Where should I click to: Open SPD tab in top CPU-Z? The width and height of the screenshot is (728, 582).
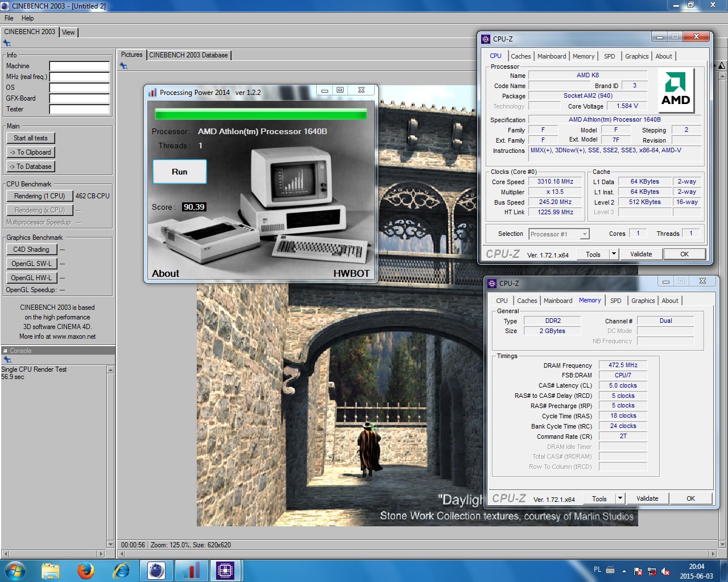(609, 56)
